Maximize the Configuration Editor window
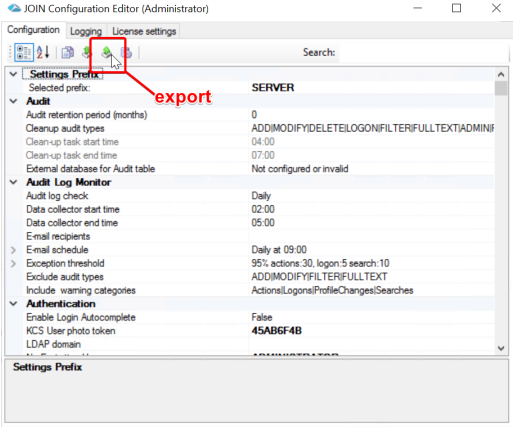This screenshot has height=431, width=513. 456,8
